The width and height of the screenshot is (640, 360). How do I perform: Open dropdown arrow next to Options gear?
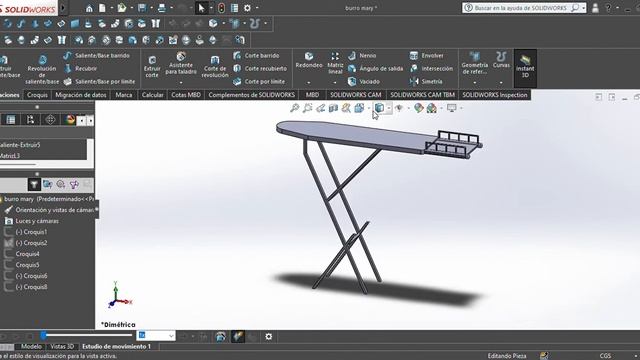click(x=257, y=8)
